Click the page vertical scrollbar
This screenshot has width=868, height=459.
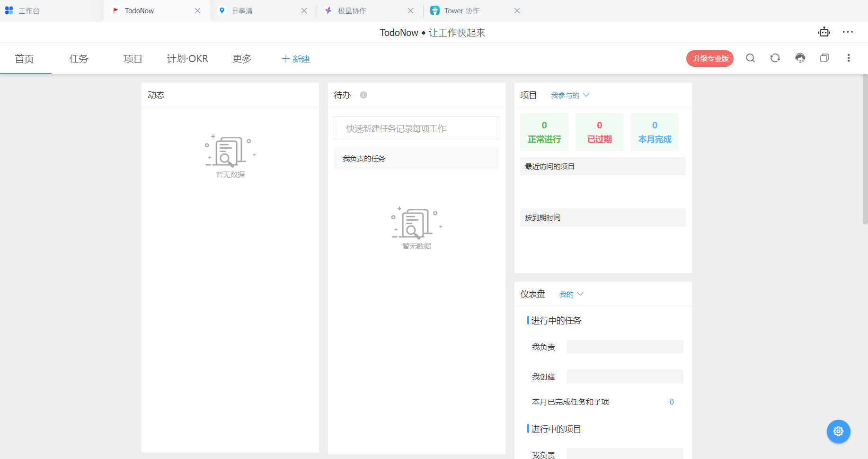tap(865, 149)
